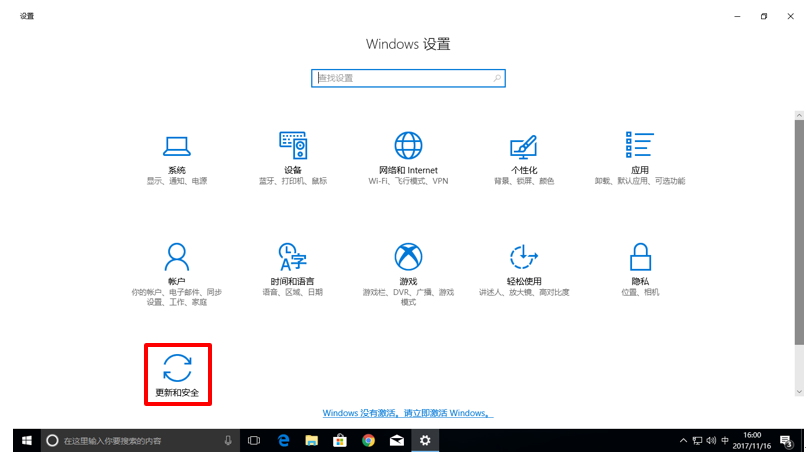Click the 语音、区域、日期 description
This screenshot has width=806, height=454.
292,292
